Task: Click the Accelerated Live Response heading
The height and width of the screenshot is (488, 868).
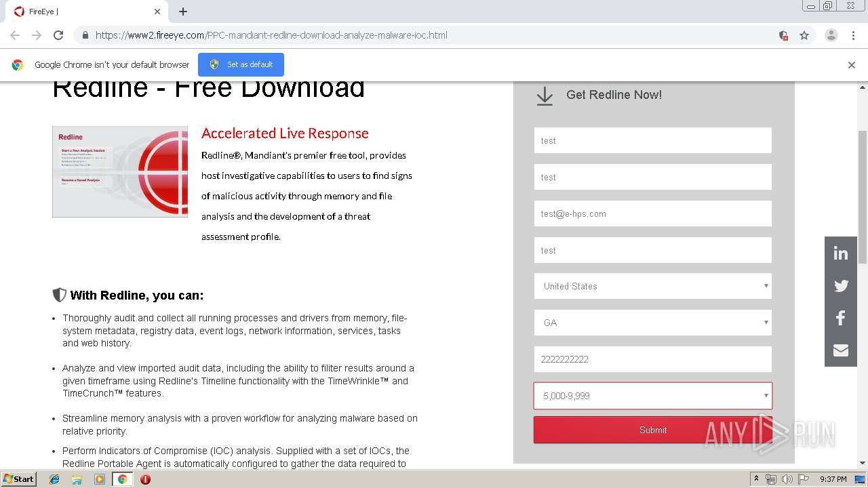Action: coord(285,134)
